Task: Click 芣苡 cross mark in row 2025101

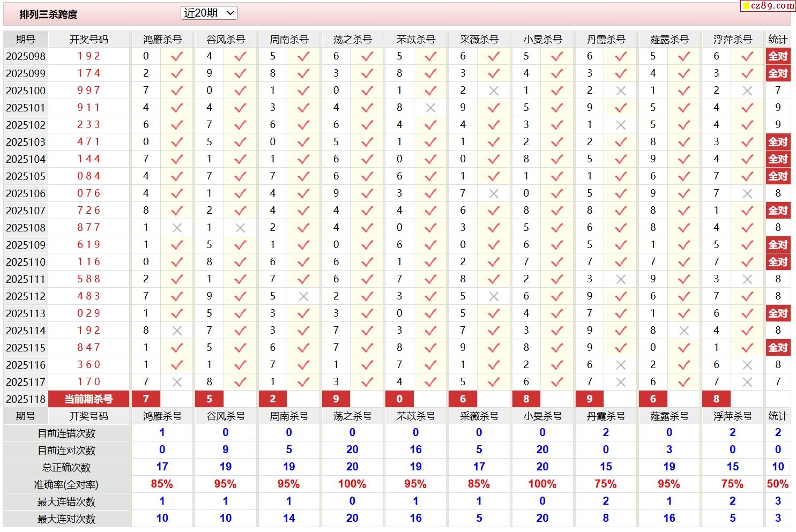Action: coord(430,108)
